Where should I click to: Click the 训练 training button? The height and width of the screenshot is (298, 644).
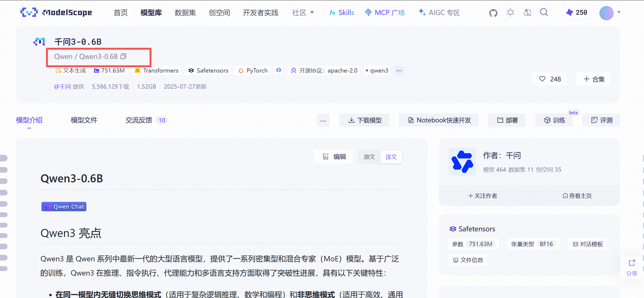(x=554, y=120)
